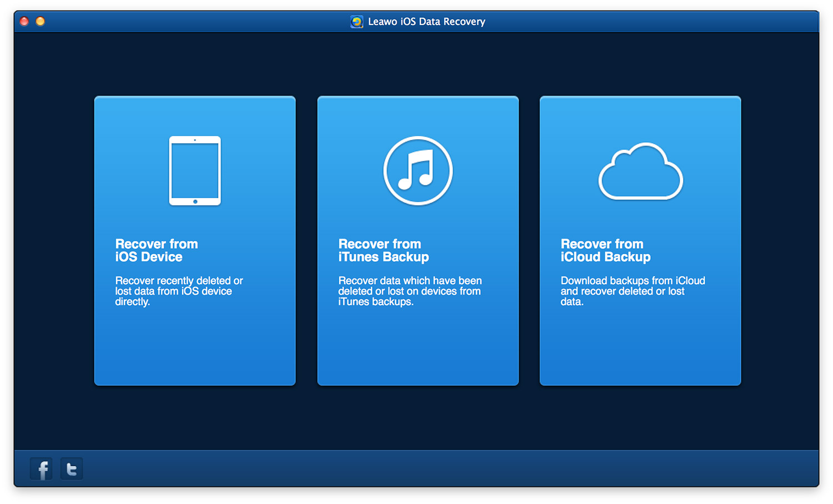Click blank lower area of iOS Device card
The height and width of the screenshot is (504, 833).
[195, 350]
